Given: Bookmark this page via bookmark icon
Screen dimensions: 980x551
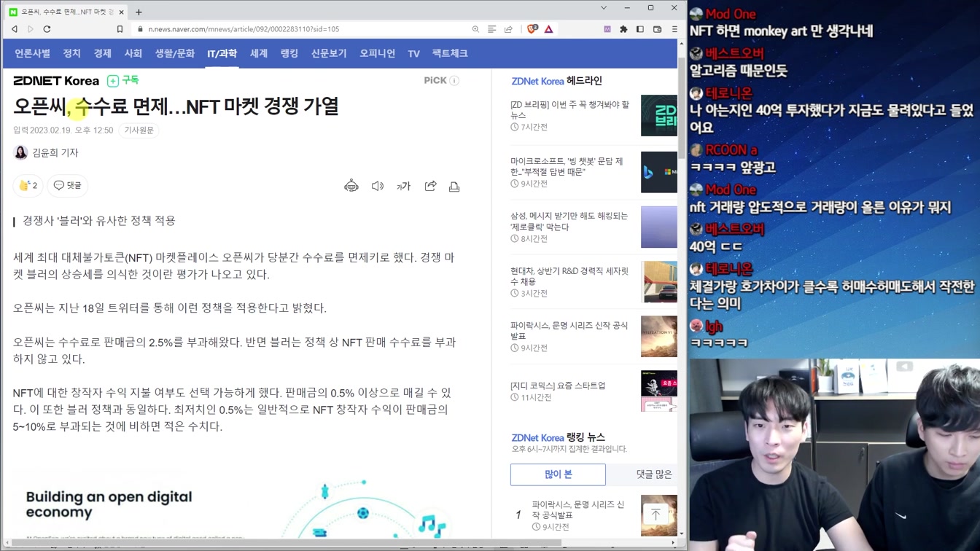Looking at the screenshot, I should pyautogui.click(x=120, y=29).
